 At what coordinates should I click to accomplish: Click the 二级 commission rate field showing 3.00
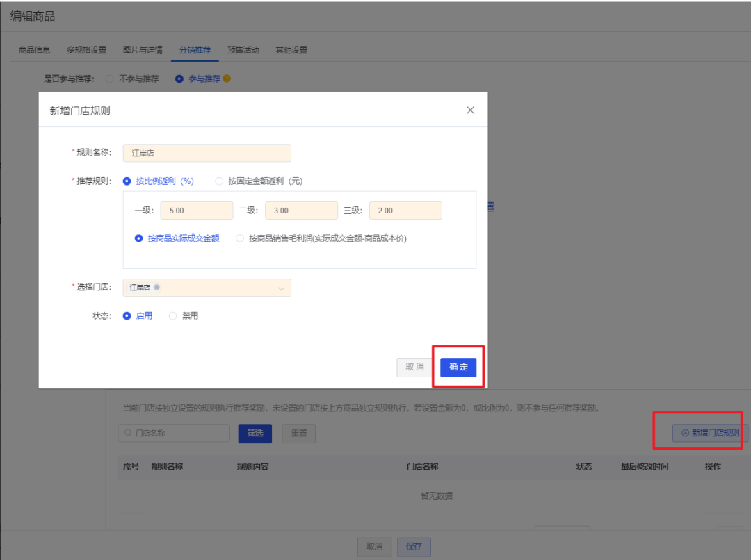click(x=301, y=210)
